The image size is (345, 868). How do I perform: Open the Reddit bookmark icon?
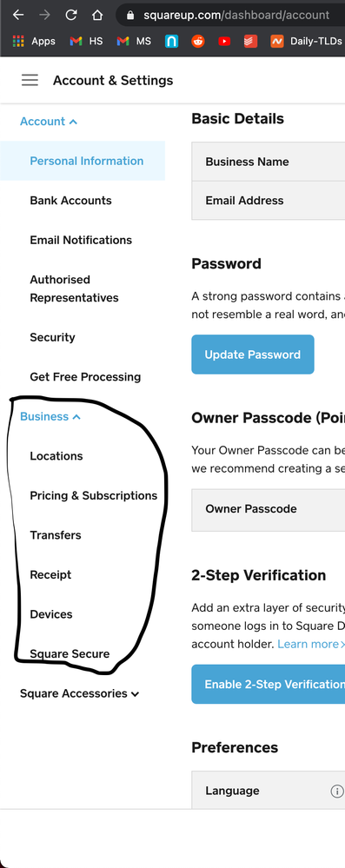(x=197, y=41)
